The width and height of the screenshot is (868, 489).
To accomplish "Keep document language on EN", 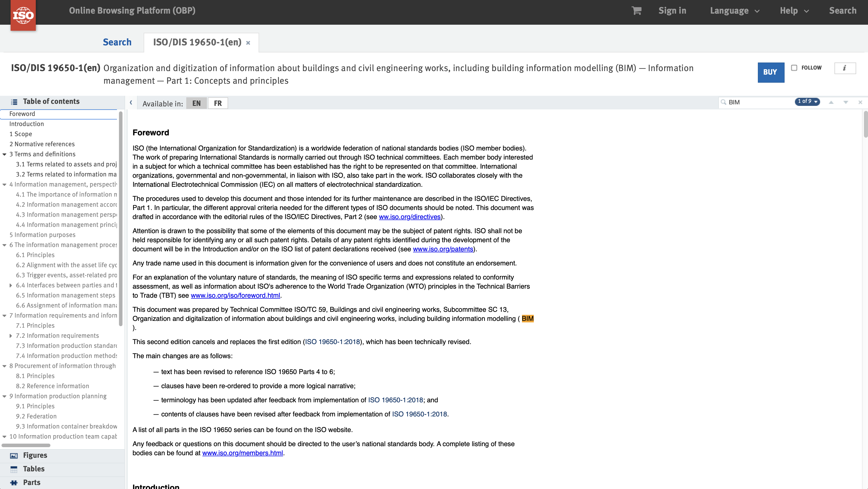I will pos(196,103).
